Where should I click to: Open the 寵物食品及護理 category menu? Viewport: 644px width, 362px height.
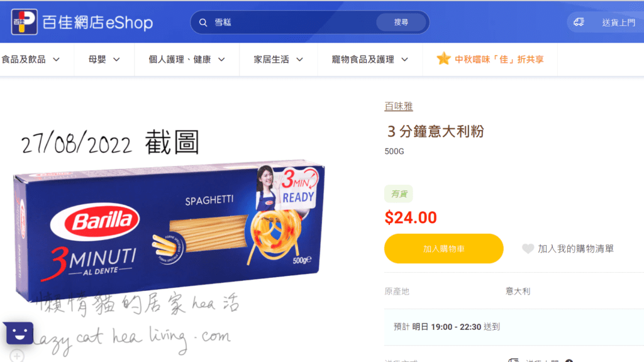click(370, 60)
